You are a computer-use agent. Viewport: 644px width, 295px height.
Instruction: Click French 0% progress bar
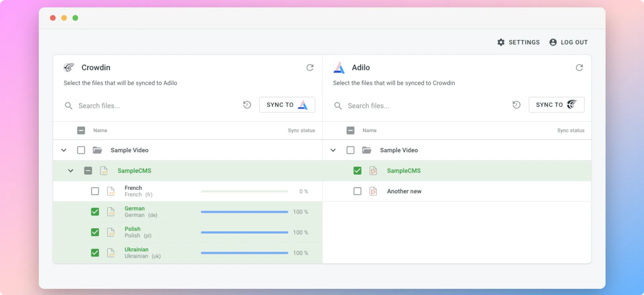tap(245, 191)
